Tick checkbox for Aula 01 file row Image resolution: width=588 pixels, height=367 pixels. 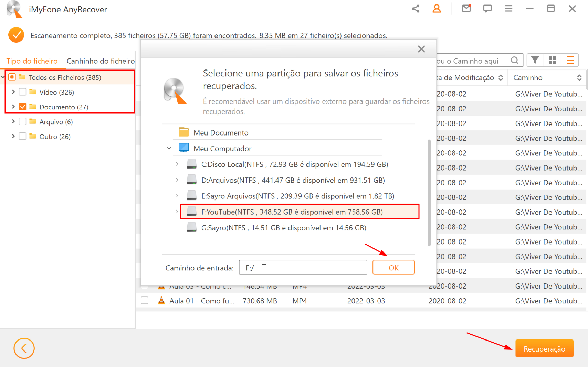[x=145, y=300]
